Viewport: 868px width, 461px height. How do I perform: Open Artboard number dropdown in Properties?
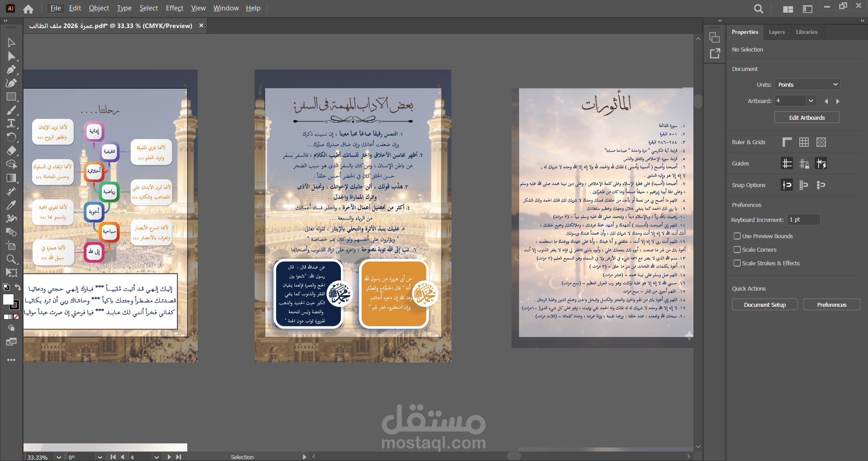point(811,101)
